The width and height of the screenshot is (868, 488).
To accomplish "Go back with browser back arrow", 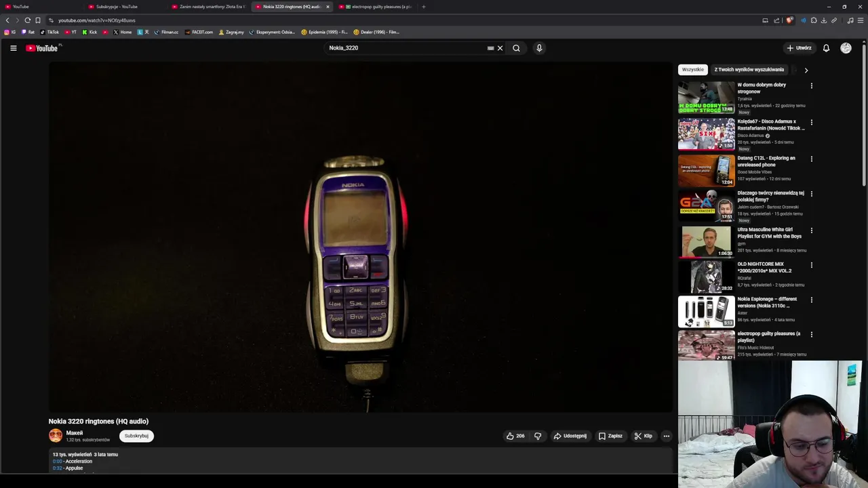I will [x=7, y=20].
